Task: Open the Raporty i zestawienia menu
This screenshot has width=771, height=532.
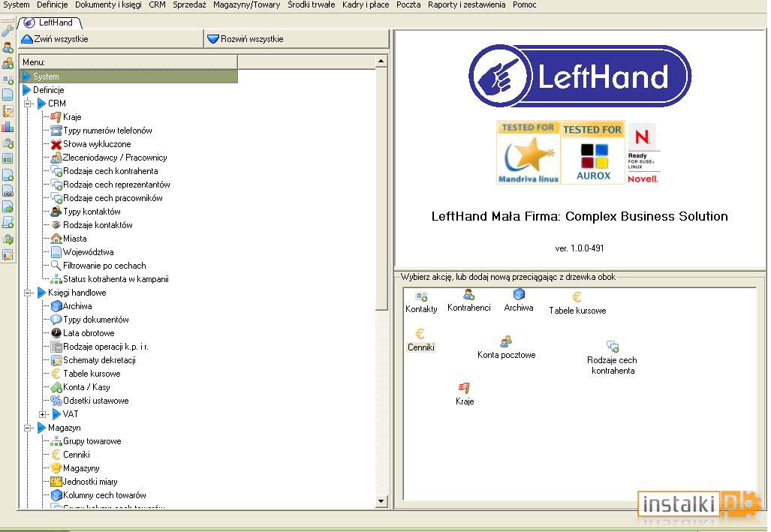Action: point(466,5)
